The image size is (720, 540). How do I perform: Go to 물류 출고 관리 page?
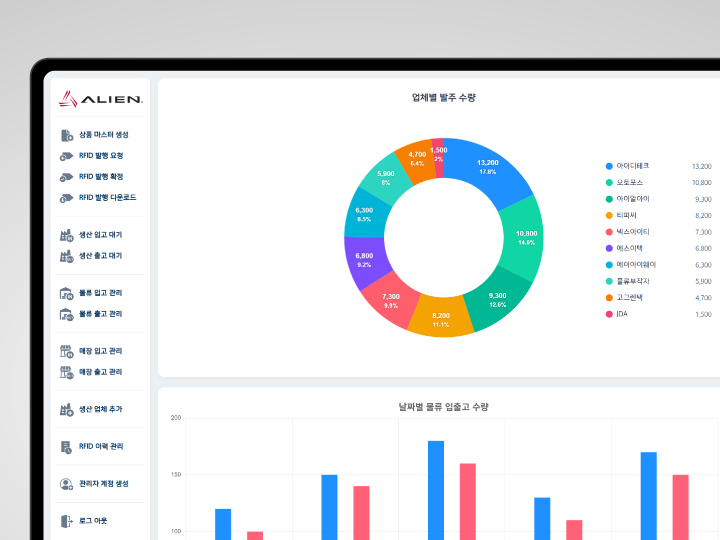(x=101, y=314)
